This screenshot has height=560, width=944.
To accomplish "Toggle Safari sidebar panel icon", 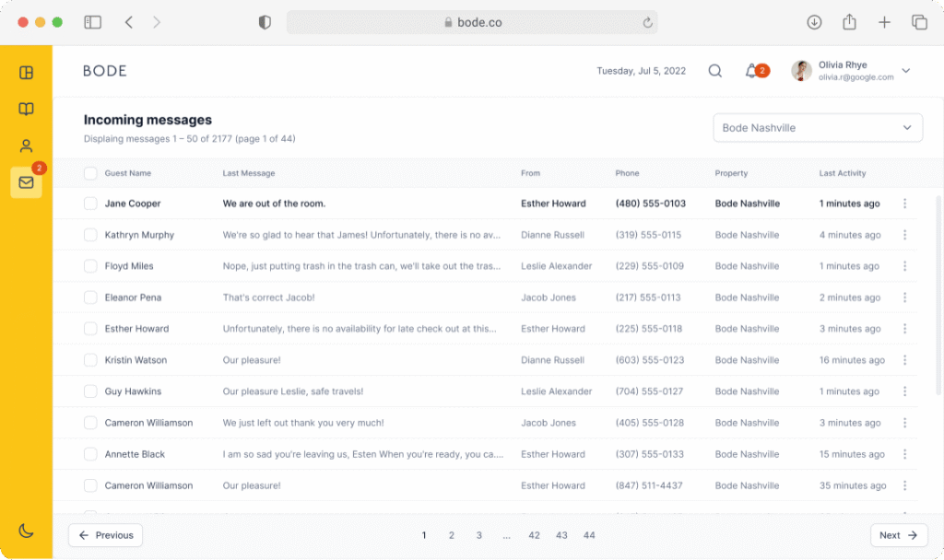I will click(92, 22).
